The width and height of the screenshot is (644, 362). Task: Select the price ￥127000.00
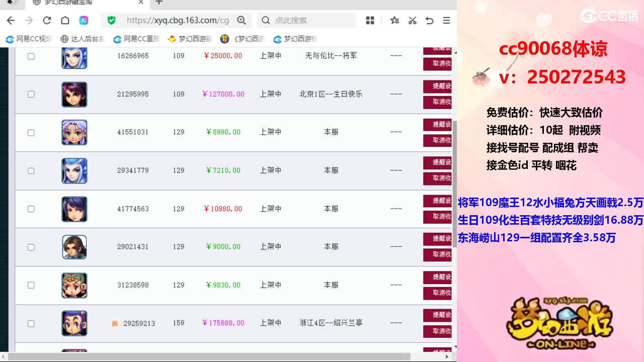[x=223, y=94]
